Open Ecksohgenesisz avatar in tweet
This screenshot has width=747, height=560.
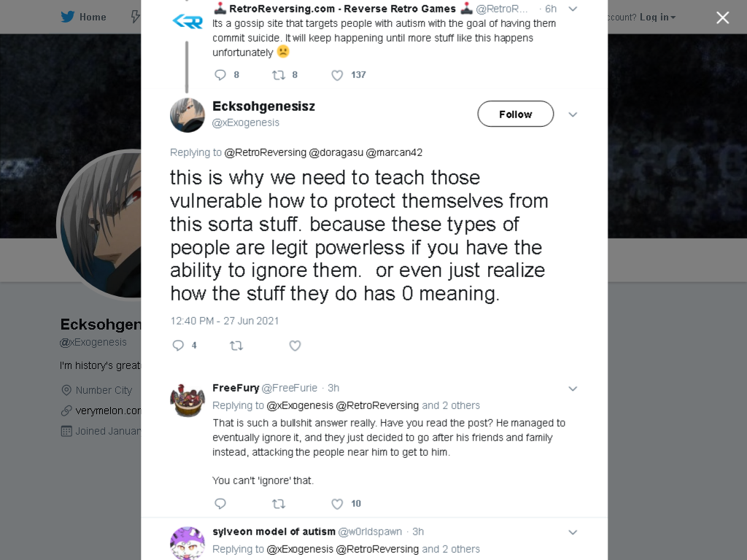pos(187,115)
